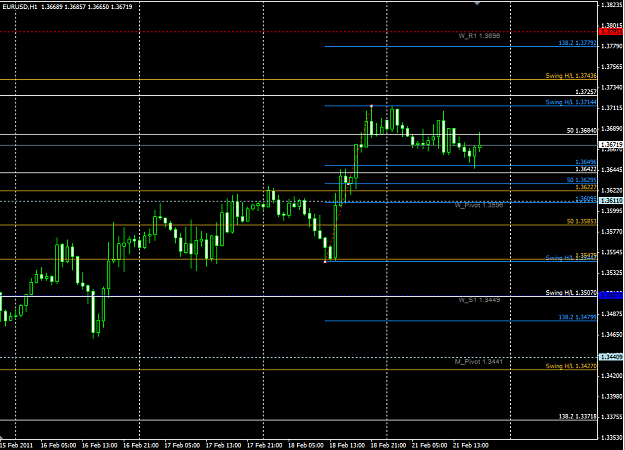625x450 pixels.
Task: Select the orange Swing H/L 1.37436 label
Action: (571, 76)
